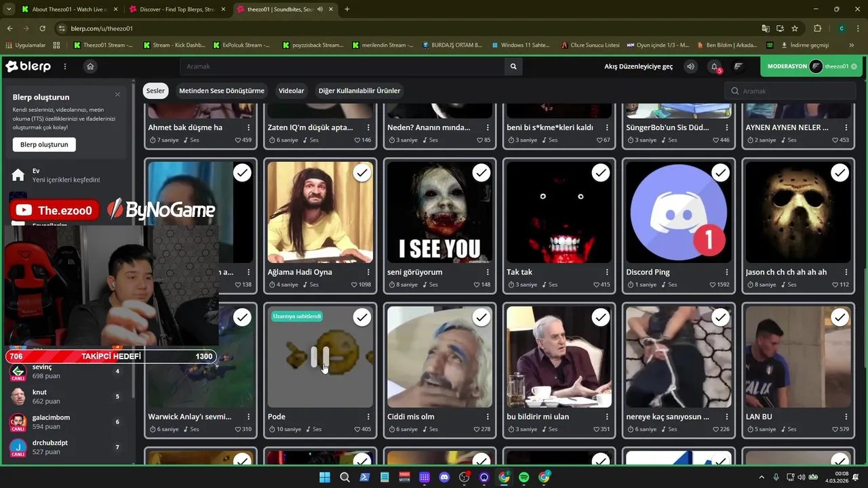Toggle the speaker volume icon in header
The height and width of the screenshot is (488, 868).
coord(690,66)
